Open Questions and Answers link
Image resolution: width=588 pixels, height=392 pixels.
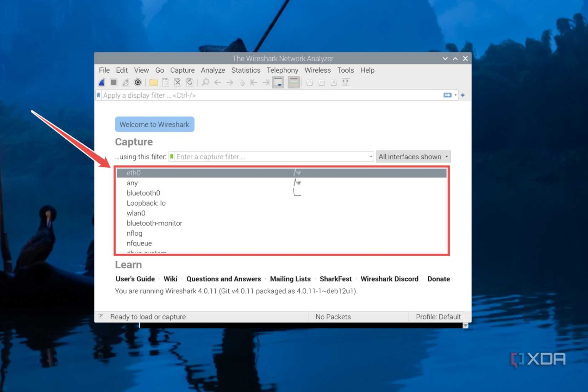pyautogui.click(x=224, y=279)
